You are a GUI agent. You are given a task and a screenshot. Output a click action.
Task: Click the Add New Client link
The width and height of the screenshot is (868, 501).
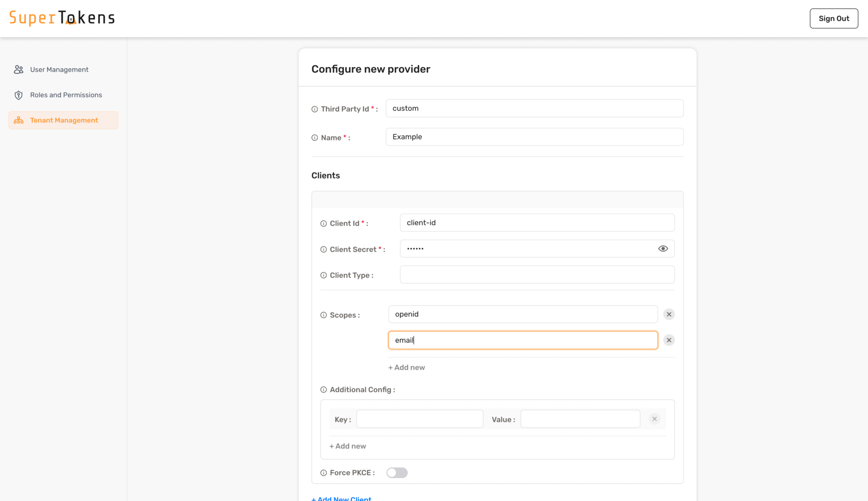click(341, 498)
